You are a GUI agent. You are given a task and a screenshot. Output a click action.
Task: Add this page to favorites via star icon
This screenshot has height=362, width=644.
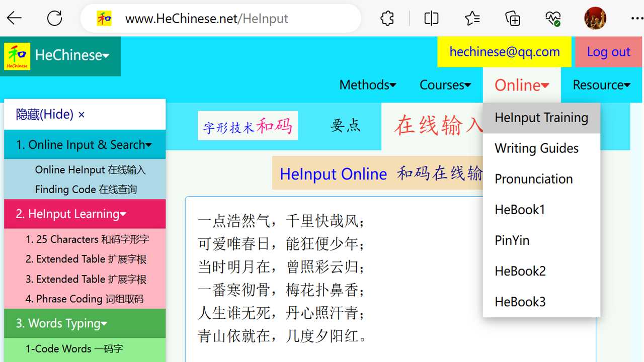coord(471,18)
